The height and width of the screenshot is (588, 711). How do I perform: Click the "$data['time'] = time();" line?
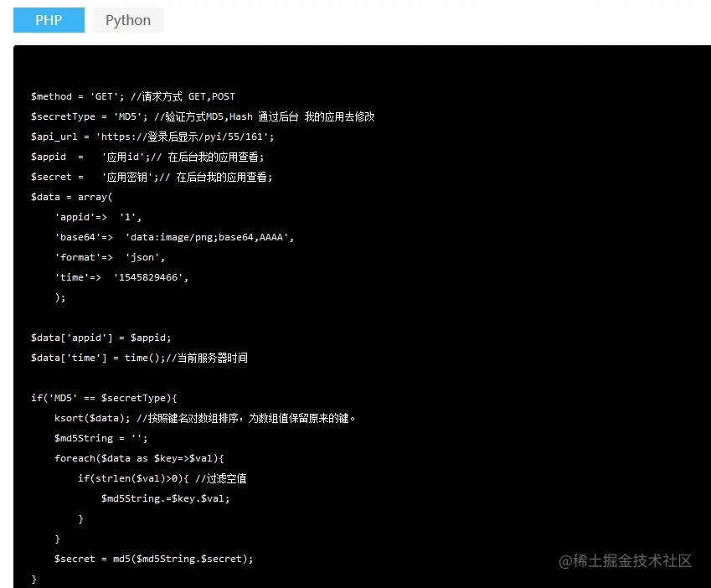pos(139,358)
